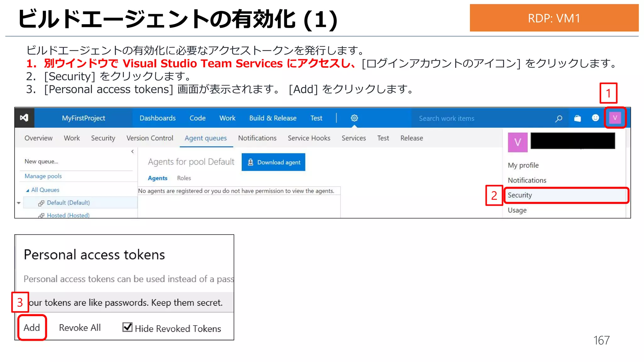This screenshot has height=362, width=644.
Task: Click New queue... in the left pane
Action: (41, 162)
